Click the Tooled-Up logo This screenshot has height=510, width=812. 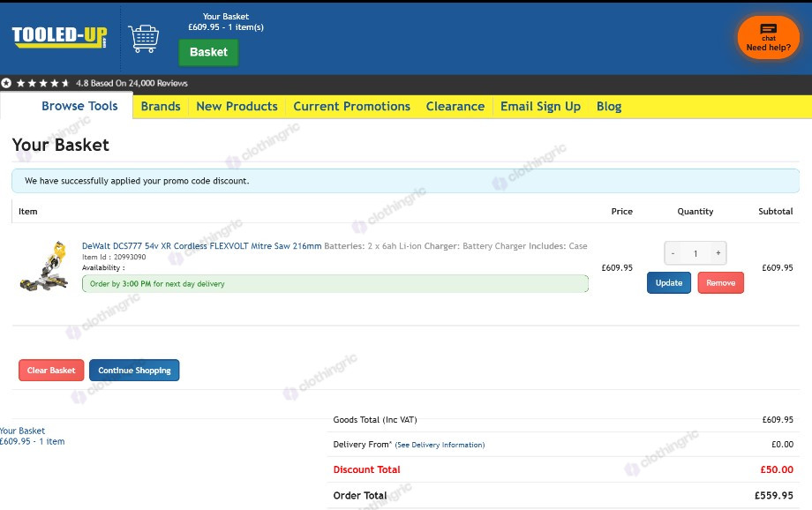59,37
